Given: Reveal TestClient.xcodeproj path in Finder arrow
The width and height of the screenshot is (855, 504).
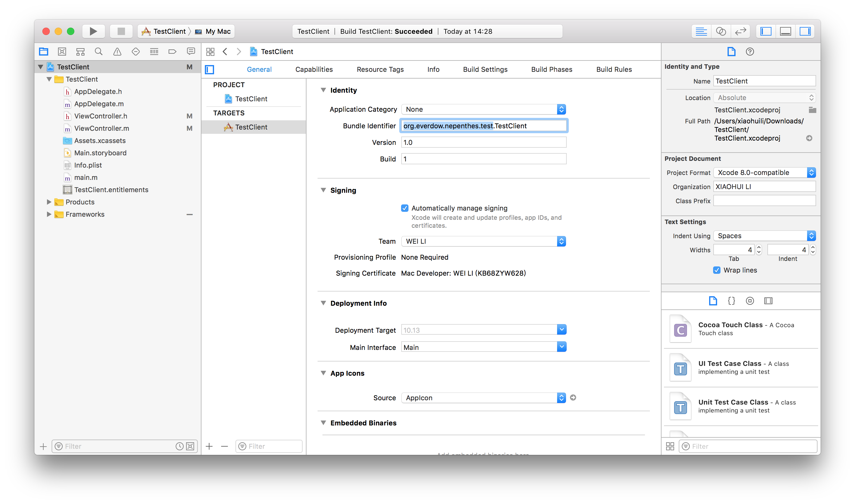Looking at the screenshot, I should pyautogui.click(x=809, y=138).
